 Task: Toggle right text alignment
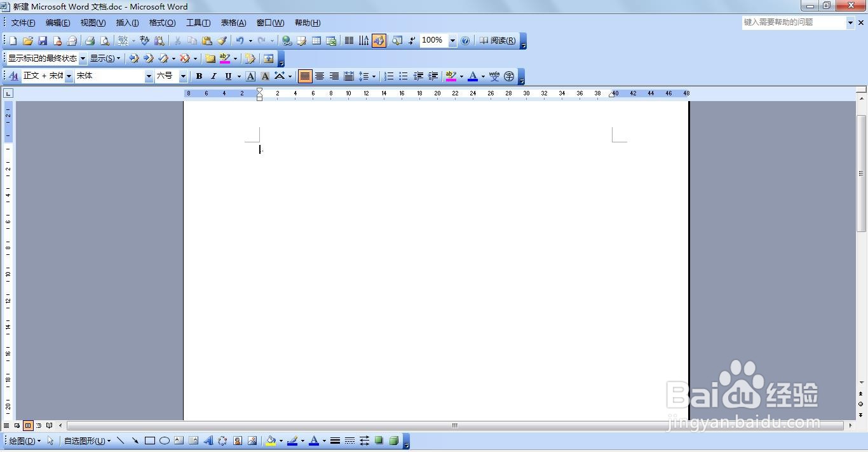[334, 76]
